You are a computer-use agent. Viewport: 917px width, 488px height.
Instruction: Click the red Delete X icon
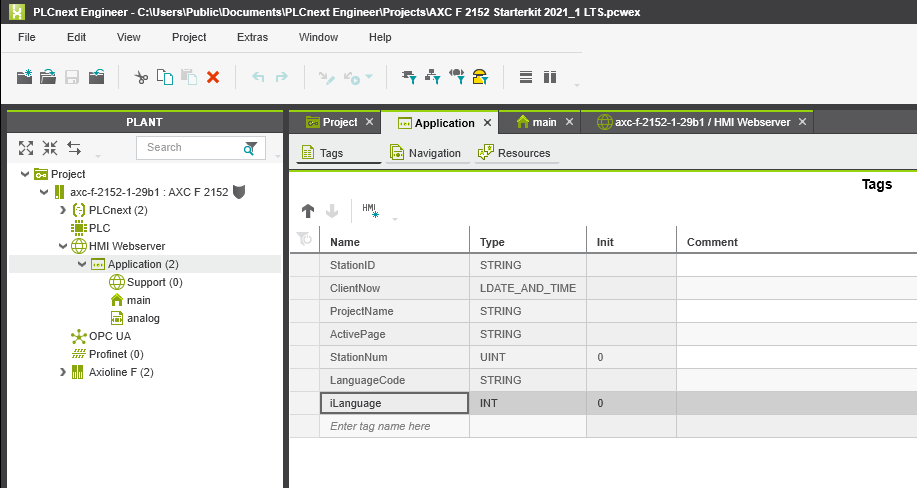tap(213, 77)
